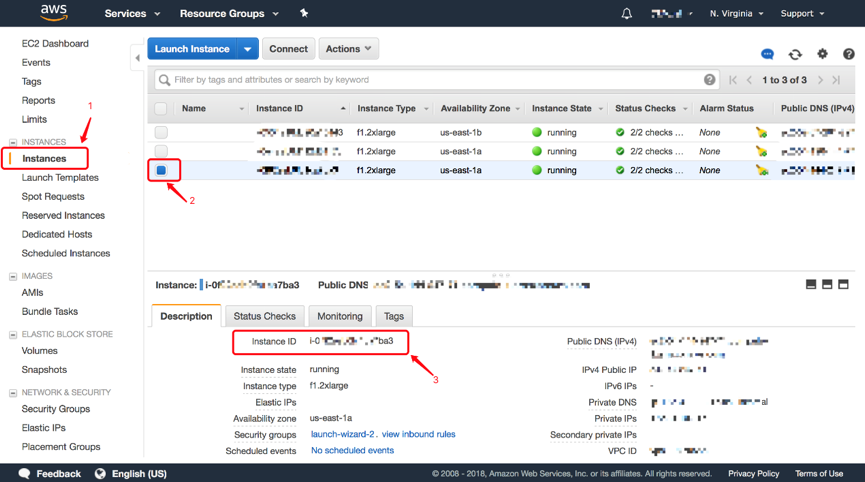The width and height of the screenshot is (865, 482).
Task: Switch to the Monitoring tab
Action: pos(340,316)
